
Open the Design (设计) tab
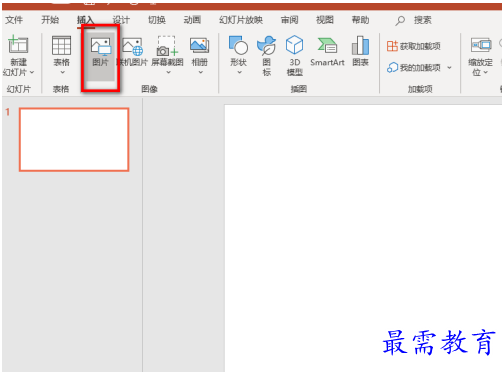point(121,20)
